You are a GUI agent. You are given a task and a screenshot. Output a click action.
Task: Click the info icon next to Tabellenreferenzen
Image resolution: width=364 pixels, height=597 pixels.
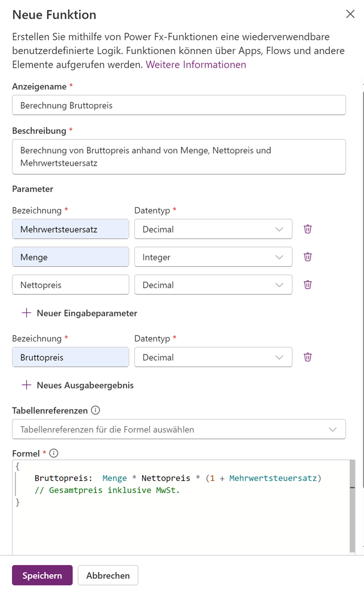[x=96, y=410]
